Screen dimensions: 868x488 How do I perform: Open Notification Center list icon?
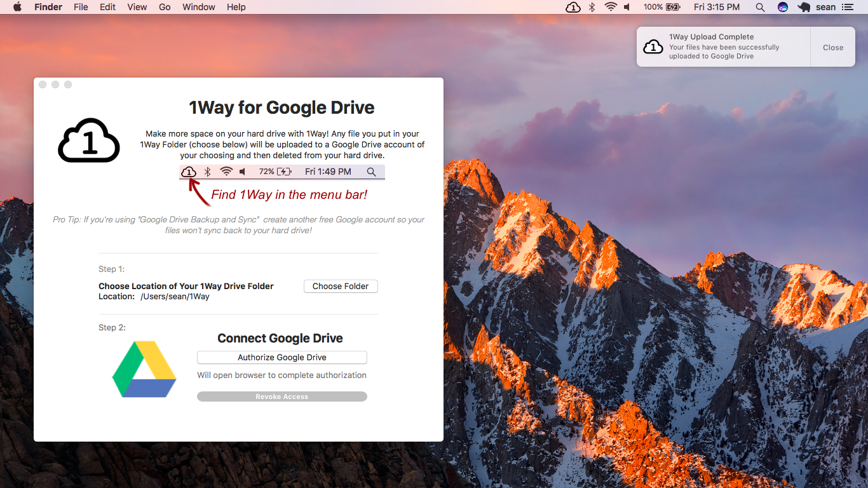coord(849,7)
